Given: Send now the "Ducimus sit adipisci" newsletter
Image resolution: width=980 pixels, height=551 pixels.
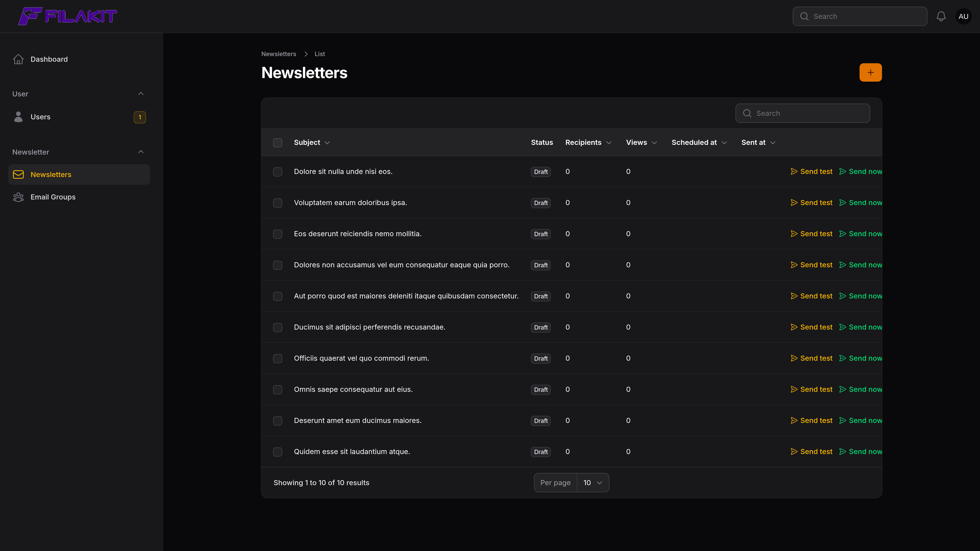Looking at the screenshot, I should 861,327.
